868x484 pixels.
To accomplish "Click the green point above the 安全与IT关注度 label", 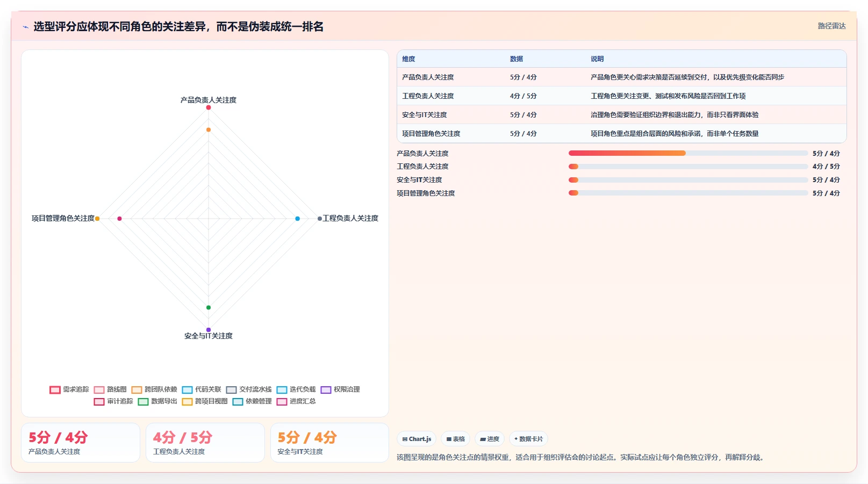I will click(x=209, y=307).
